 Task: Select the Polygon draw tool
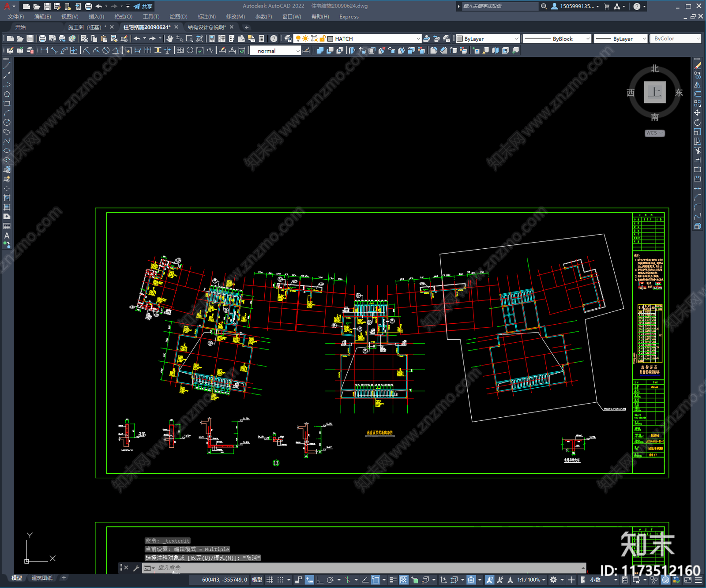7,94
